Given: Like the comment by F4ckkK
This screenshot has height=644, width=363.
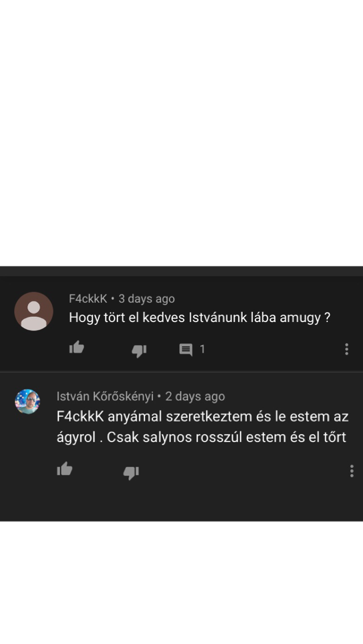Looking at the screenshot, I should tap(77, 348).
